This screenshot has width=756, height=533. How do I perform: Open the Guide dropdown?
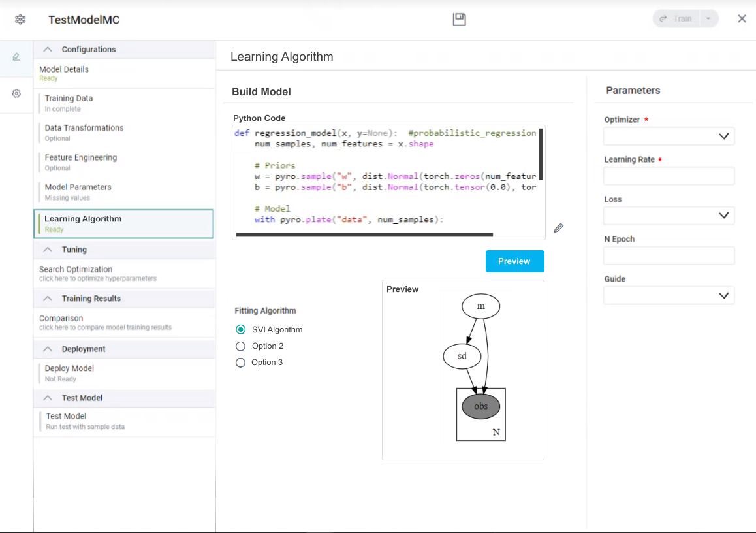[669, 295]
